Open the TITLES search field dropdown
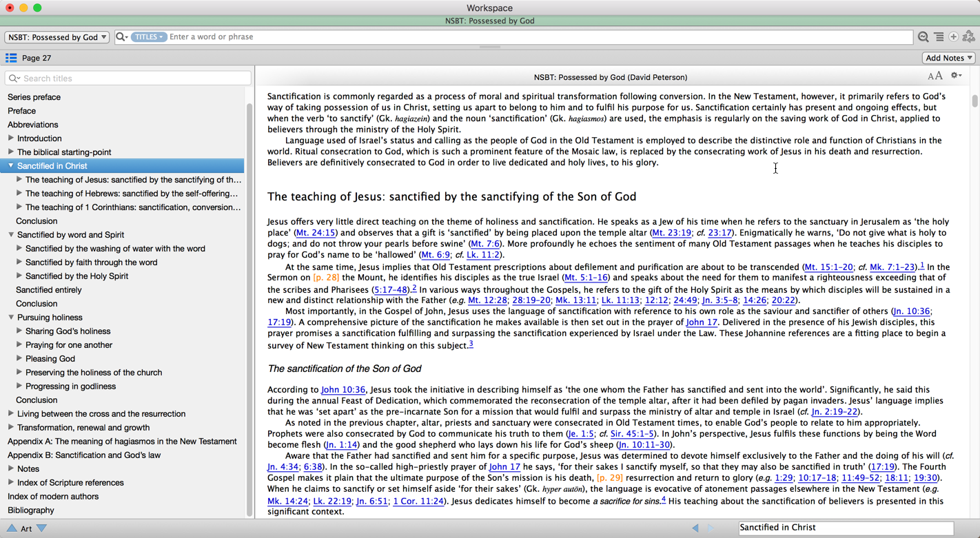The width and height of the screenshot is (980, 538). pos(148,37)
